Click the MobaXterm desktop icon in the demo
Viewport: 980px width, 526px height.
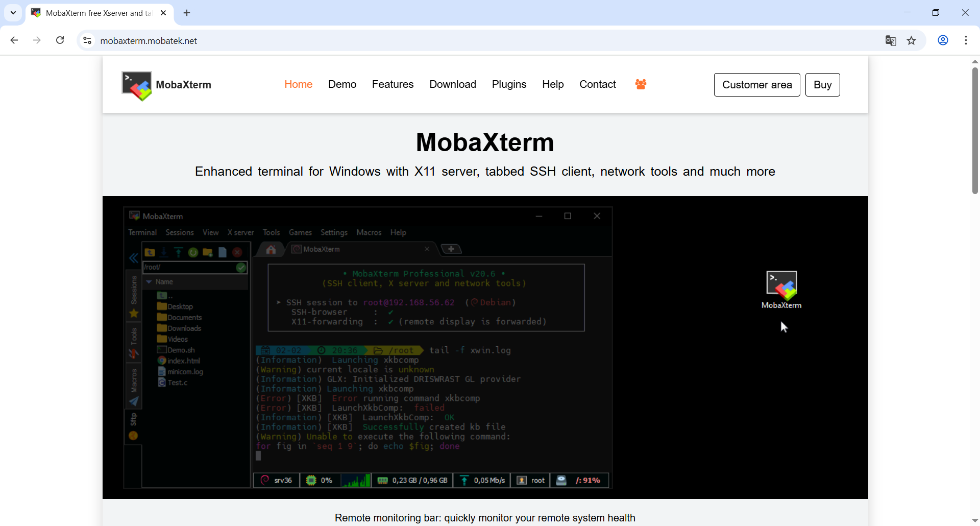click(781, 290)
